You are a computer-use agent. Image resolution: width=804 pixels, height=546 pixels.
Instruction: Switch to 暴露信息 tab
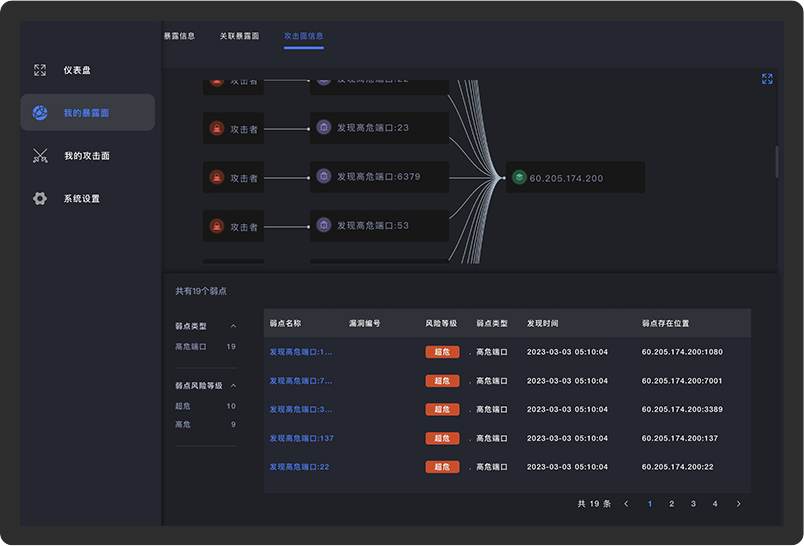click(179, 36)
